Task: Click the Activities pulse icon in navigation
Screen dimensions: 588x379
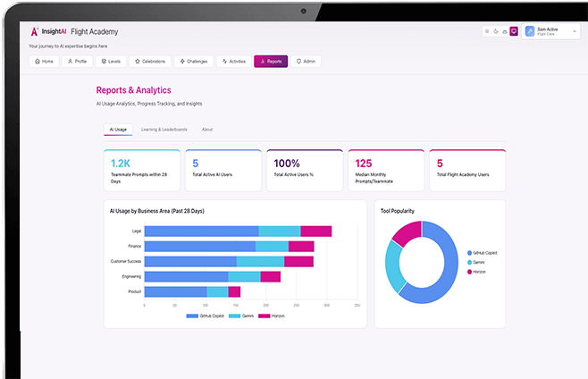Action: pyautogui.click(x=224, y=62)
